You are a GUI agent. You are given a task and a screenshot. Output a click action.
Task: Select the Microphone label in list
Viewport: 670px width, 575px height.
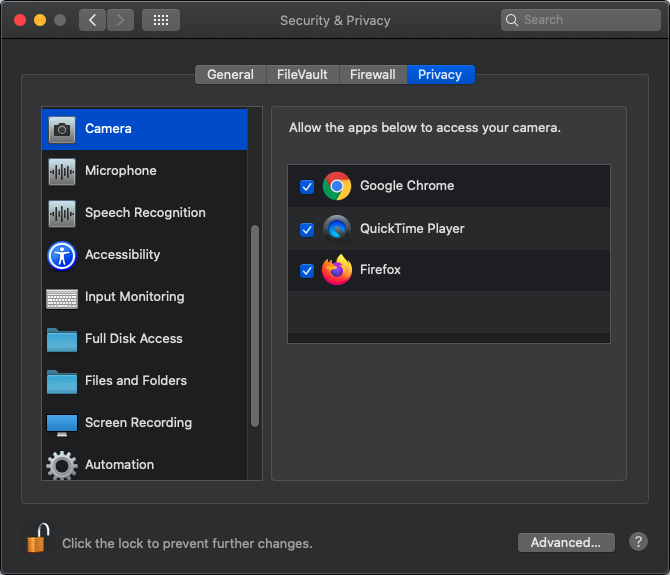pyautogui.click(x=121, y=170)
